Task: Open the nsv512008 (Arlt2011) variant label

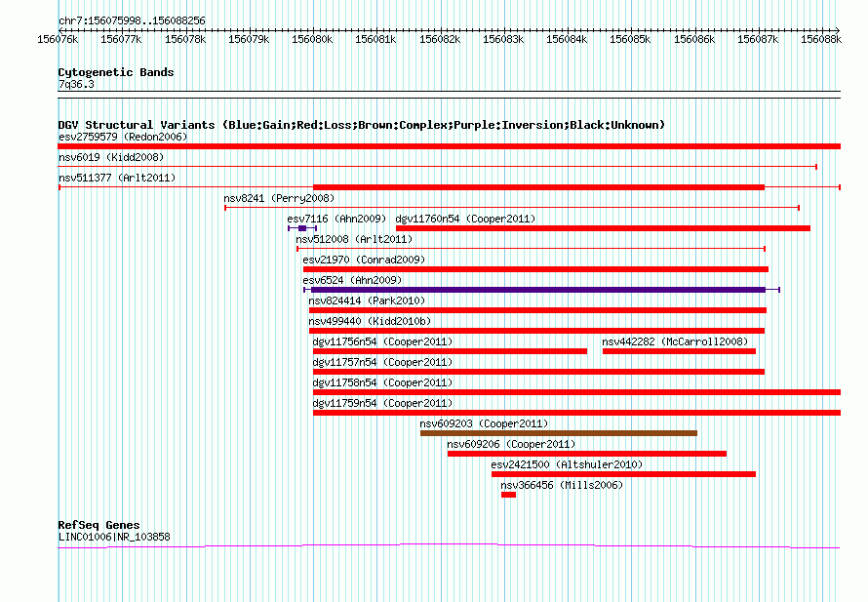Action: 354,239
